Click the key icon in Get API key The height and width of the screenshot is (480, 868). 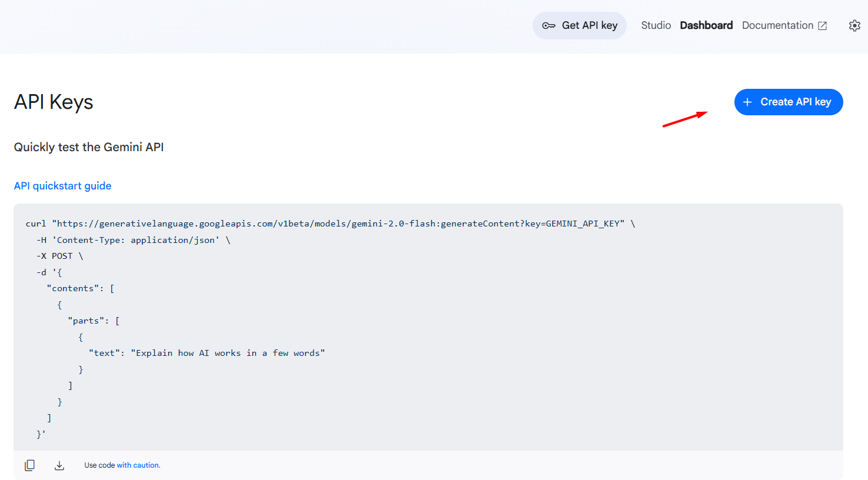[x=548, y=25]
